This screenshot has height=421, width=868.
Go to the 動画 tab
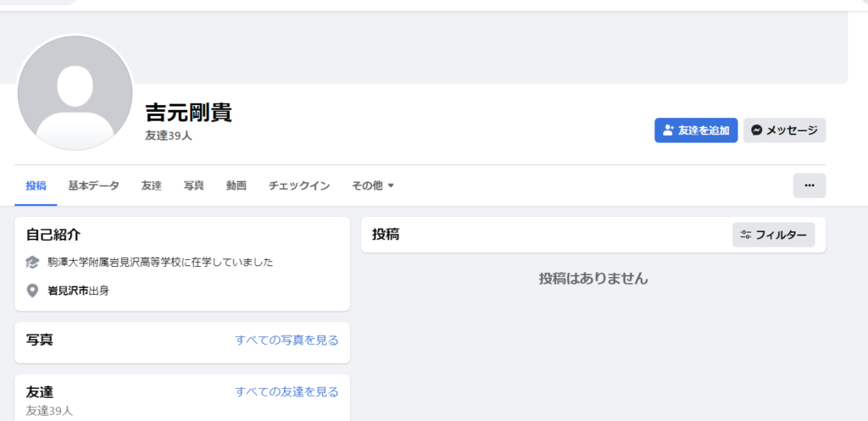click(236, 186)
